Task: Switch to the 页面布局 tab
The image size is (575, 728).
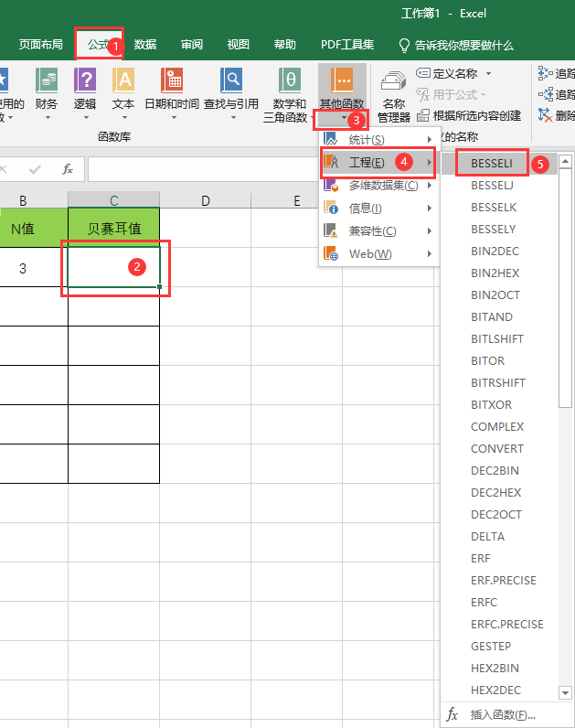Action: (x=41, y=45)
